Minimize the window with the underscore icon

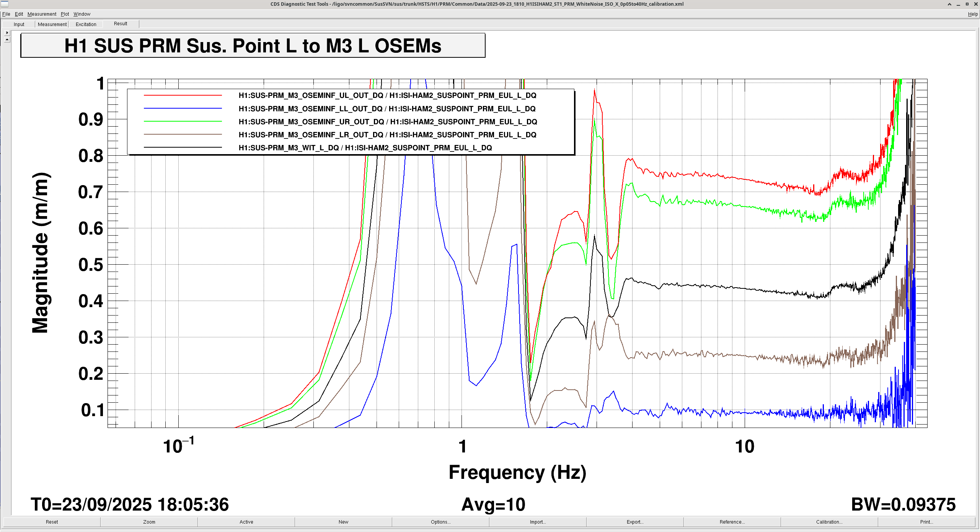[958, 4]
